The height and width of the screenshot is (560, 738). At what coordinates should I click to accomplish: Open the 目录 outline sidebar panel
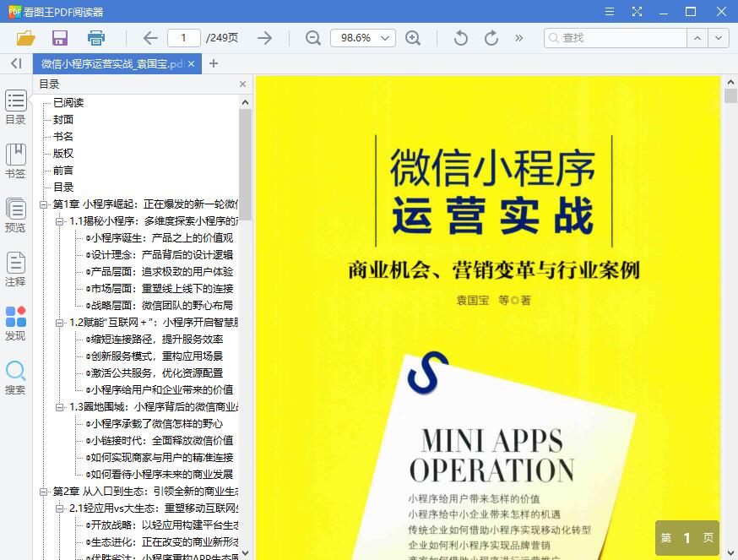click(x=15, y=107)
